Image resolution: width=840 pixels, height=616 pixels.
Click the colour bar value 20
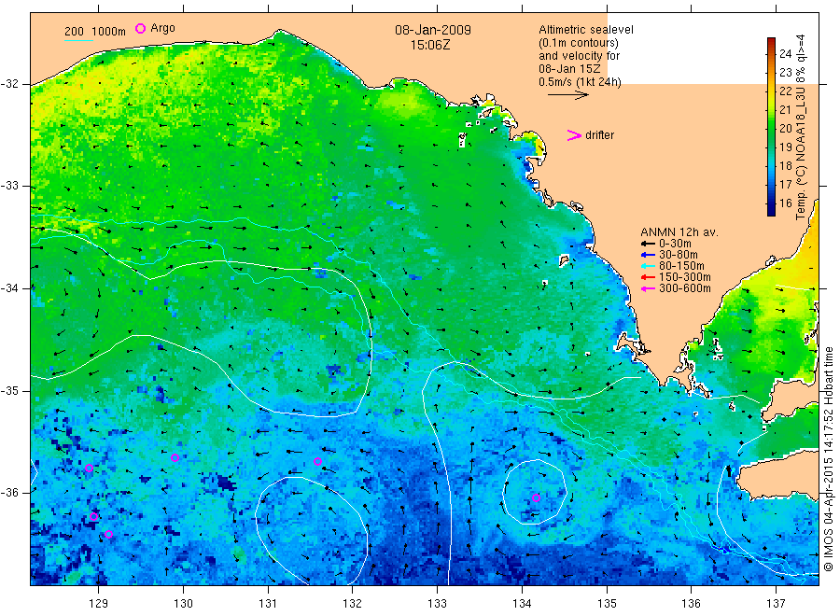(785, 129)
